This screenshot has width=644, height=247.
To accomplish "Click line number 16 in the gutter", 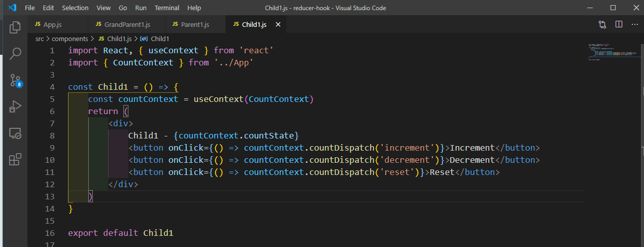I will coord(50,233).
